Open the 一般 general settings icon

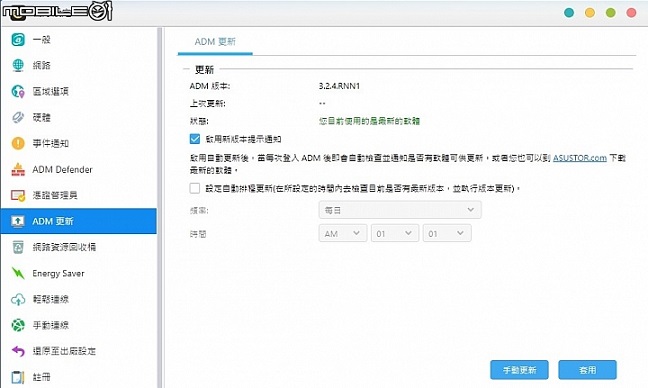(18, 40)
